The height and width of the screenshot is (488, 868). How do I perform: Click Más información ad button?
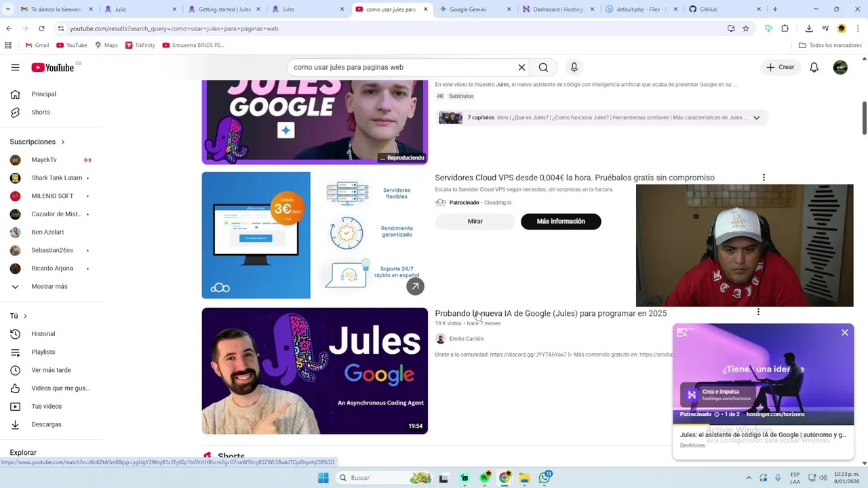click(x=561, y=221)
